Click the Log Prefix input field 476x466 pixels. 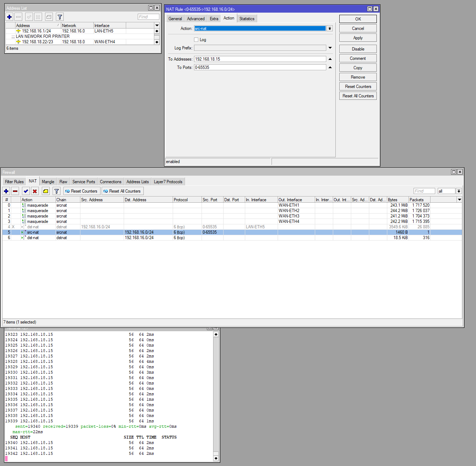pyautogui.click(x=260, y=48)
